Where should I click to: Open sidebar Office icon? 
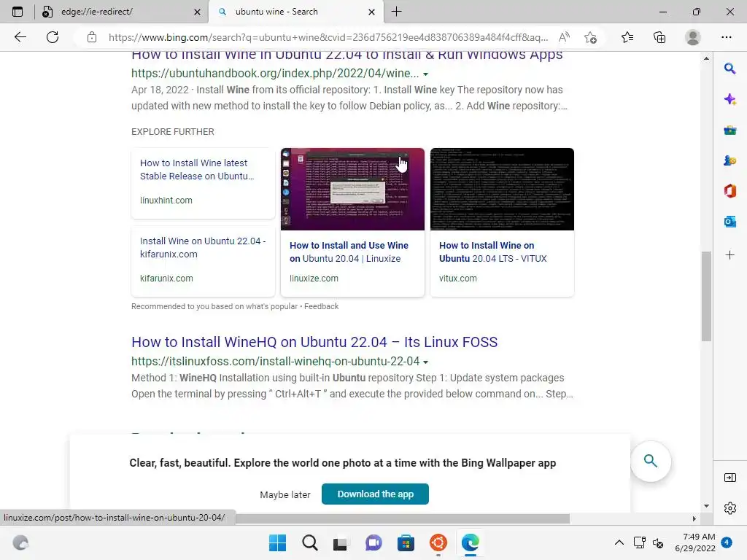click(729, 191)
